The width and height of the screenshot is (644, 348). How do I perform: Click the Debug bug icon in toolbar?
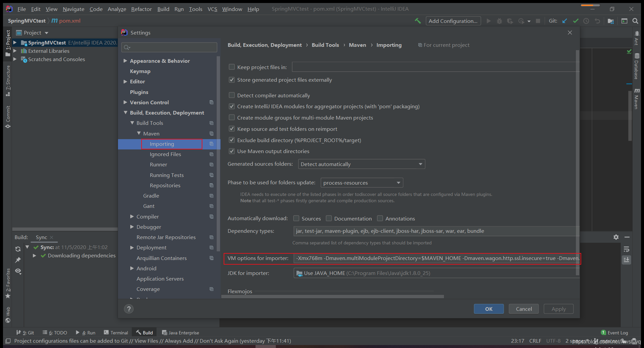(499, 21)
